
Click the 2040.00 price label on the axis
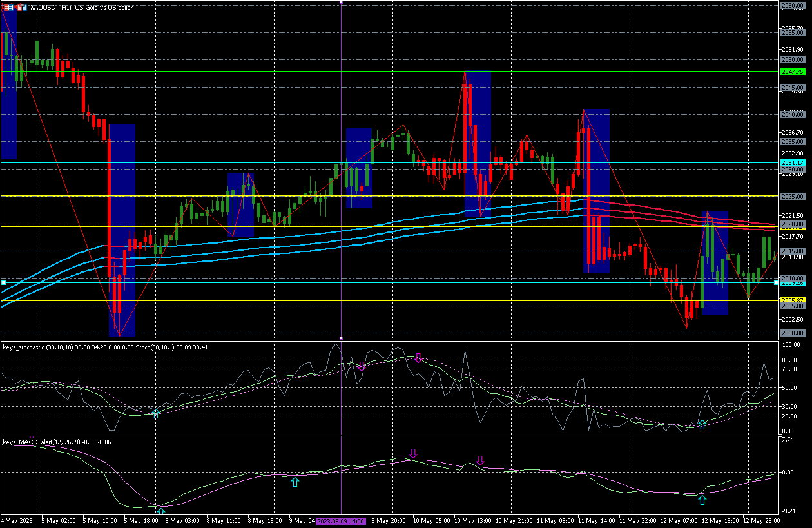click(792, 114)
